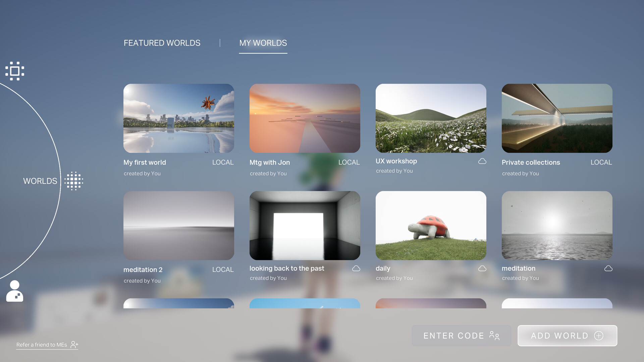Viewport: 644px width, 362px height.
Task: Select the MY WORLDS tab
Action: 263,43
